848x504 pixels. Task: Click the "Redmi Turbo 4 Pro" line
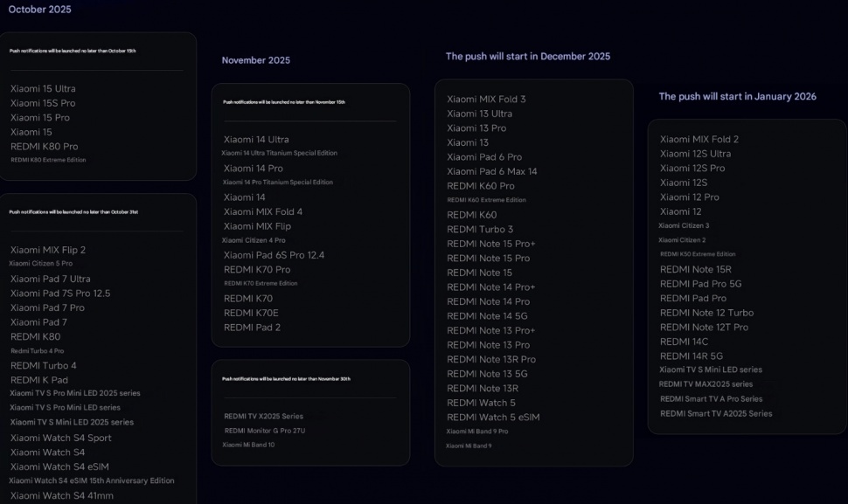coord(38,351)
